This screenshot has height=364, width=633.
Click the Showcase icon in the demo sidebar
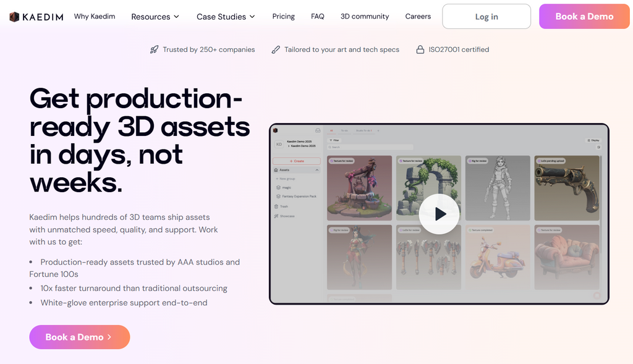pyautogui.click(x=276, y=216)
